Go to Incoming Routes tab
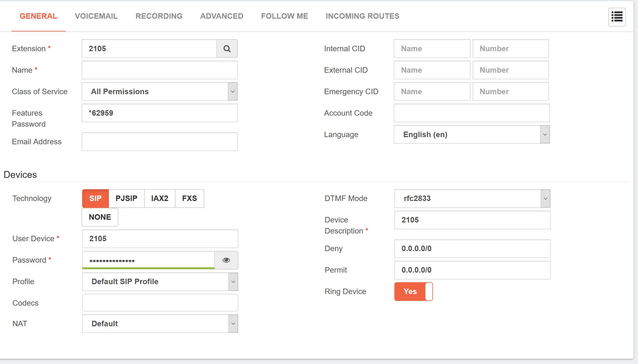 (x=362, y=16)
